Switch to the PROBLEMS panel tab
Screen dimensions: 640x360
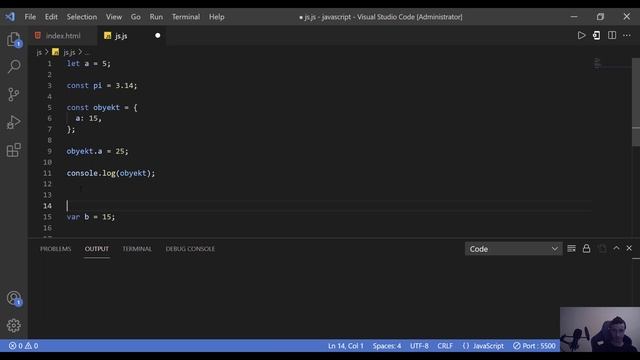click(56, 249)
